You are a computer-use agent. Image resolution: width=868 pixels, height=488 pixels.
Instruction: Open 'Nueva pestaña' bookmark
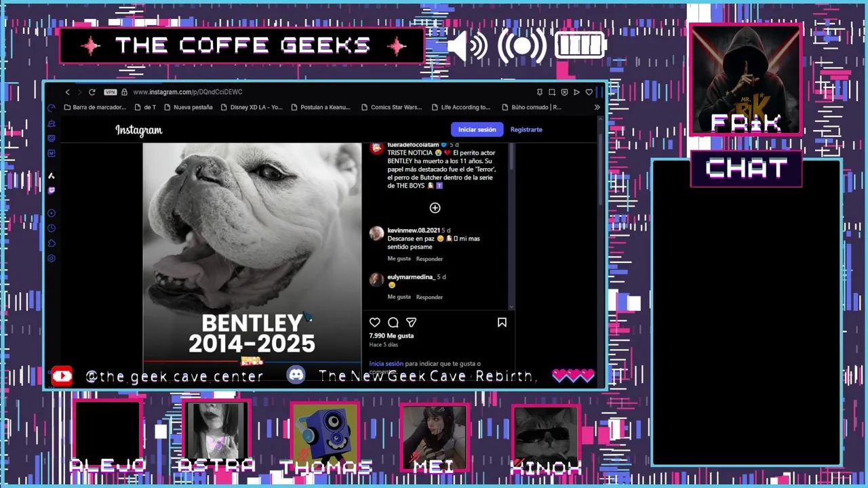[189, 107]
